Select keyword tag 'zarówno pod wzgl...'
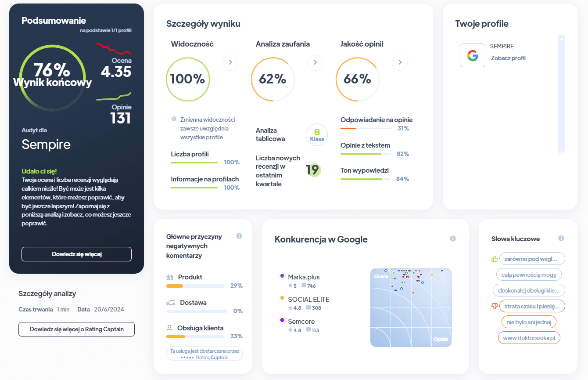 pos(532,259)
